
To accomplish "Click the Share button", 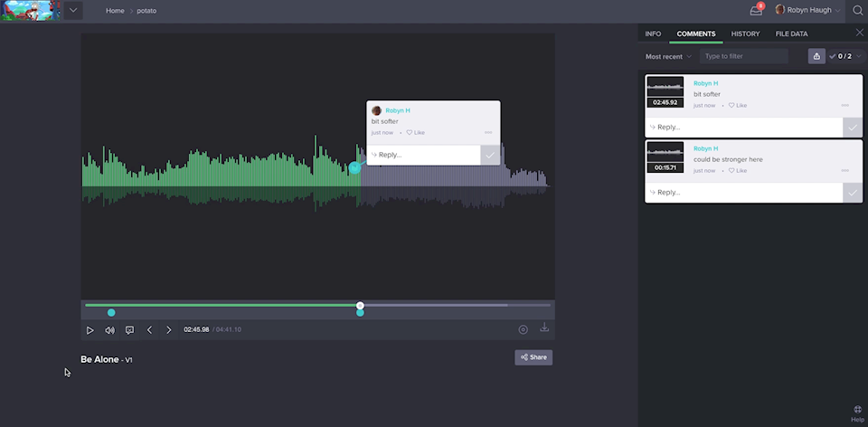I will 533,357.
